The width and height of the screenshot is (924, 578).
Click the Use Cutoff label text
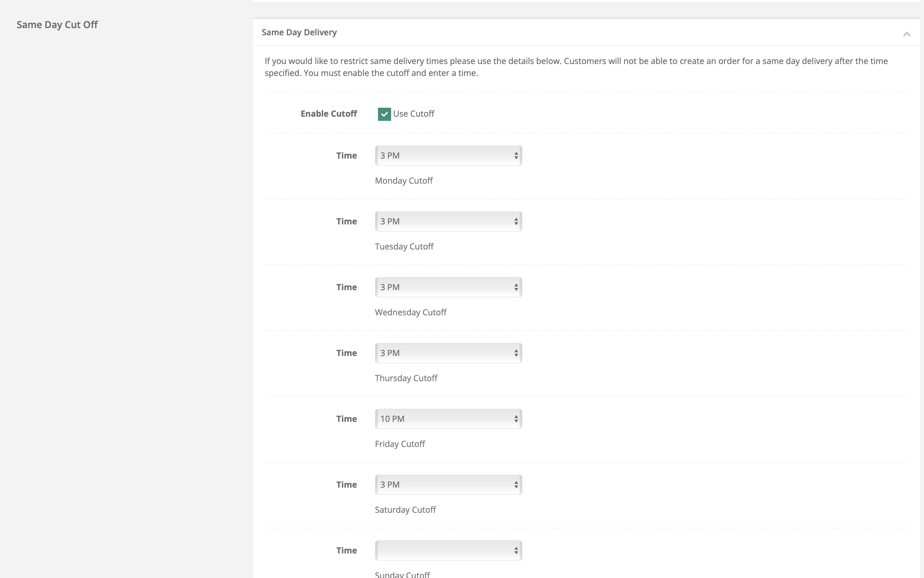pyautogui.click(x=414, y=114)
